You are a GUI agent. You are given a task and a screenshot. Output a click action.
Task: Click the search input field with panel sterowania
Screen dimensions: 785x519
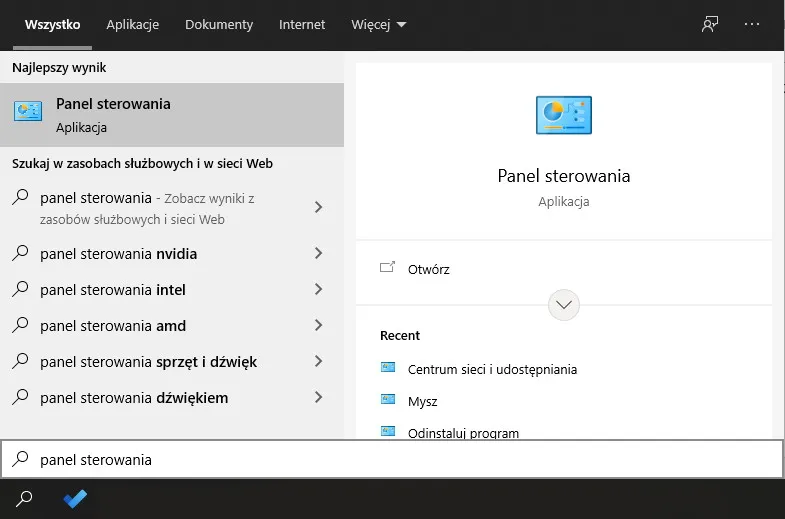(x=400, y=460)
